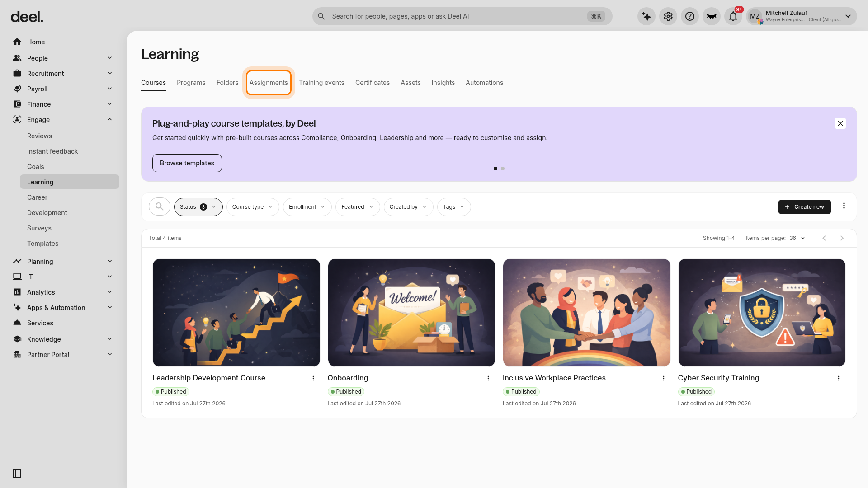The height and width of the screenshot is (488, 868).
Task: Open Inclusive Workplace Practices options menu
Action: (664, 378)
